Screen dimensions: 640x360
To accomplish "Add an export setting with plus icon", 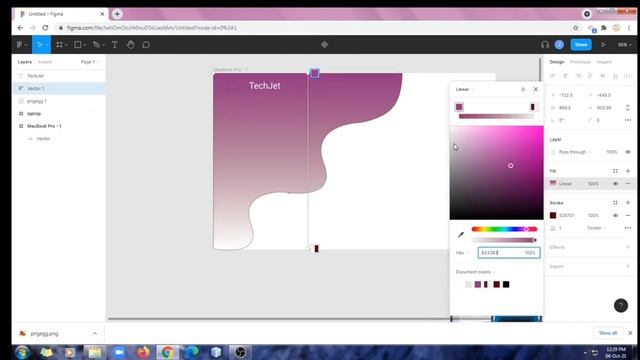I will coord(628,266).
